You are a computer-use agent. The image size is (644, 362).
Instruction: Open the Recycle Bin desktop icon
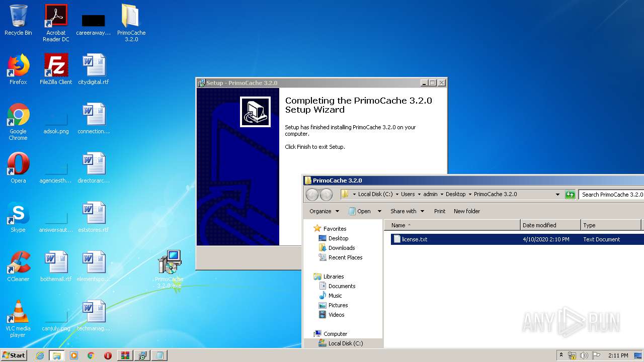pyautogui.click(x=18, y=21)
